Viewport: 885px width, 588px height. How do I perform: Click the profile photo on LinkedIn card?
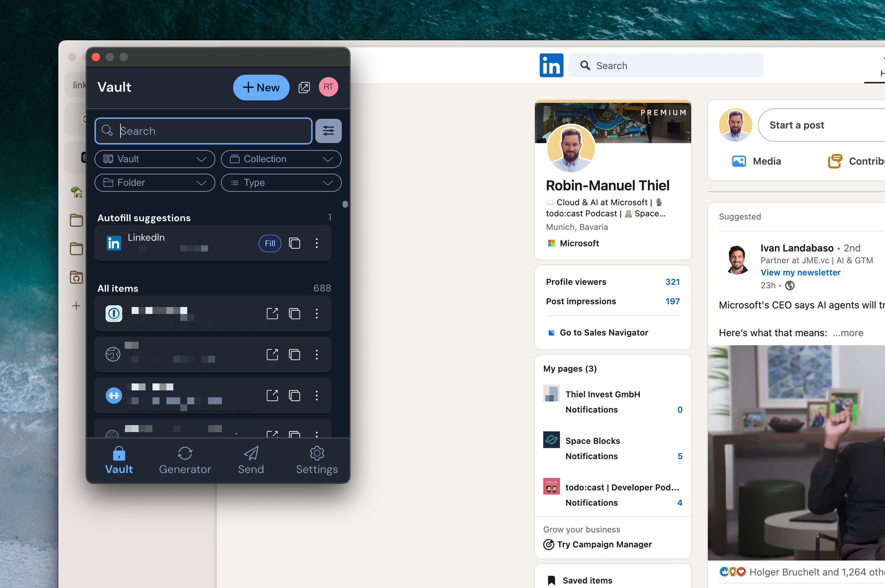tap(571, 149)
